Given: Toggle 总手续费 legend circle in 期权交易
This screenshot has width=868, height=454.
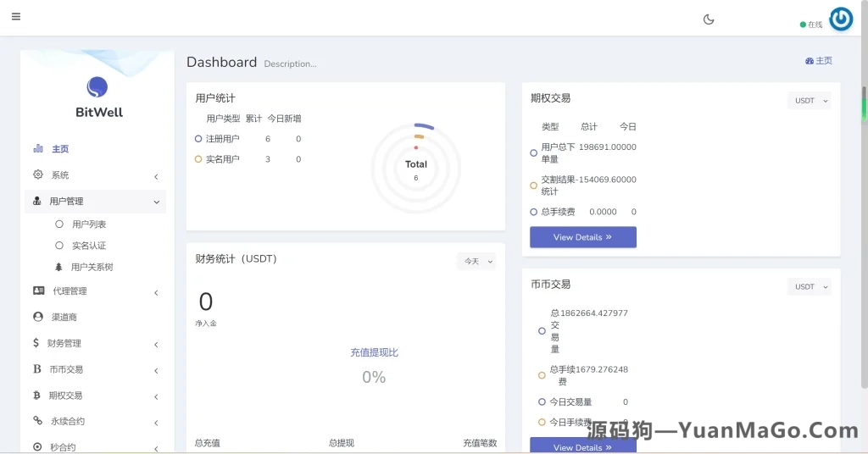Looking at the screenshot, I should pos(534,212).
